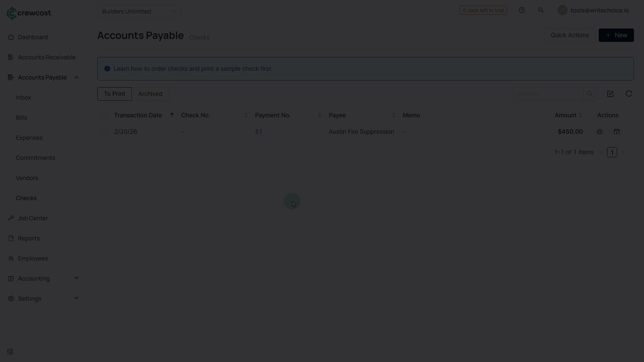Check the checkbox for the 2/20/26 row
The height and width of the screenshot is (362, 644).
point(104,132)
